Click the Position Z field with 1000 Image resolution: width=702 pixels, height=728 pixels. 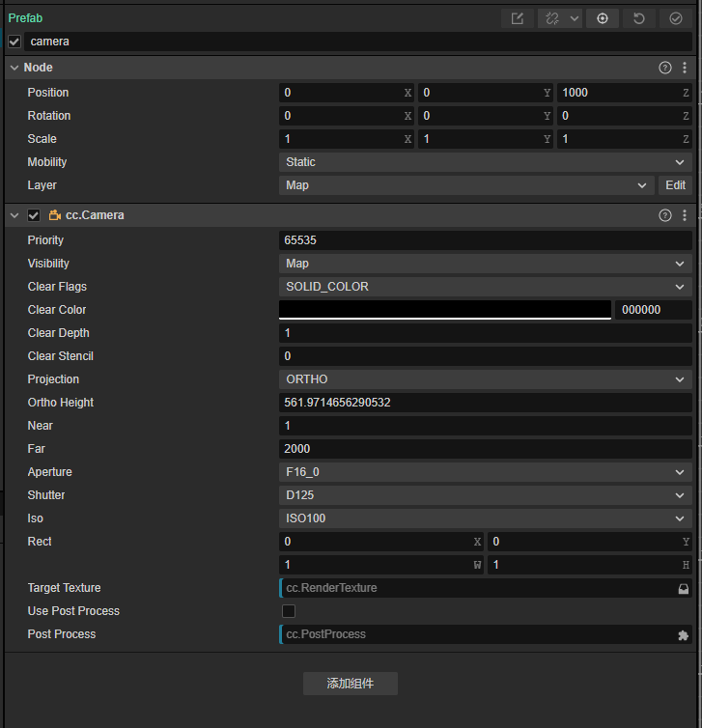point(625,93)
